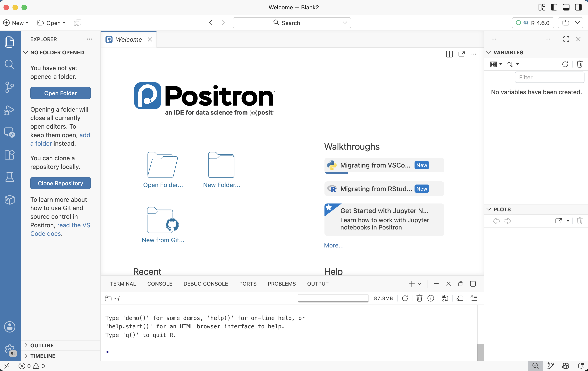Open Extensions view
Screen dimensions: 588x371
point(10,155)
